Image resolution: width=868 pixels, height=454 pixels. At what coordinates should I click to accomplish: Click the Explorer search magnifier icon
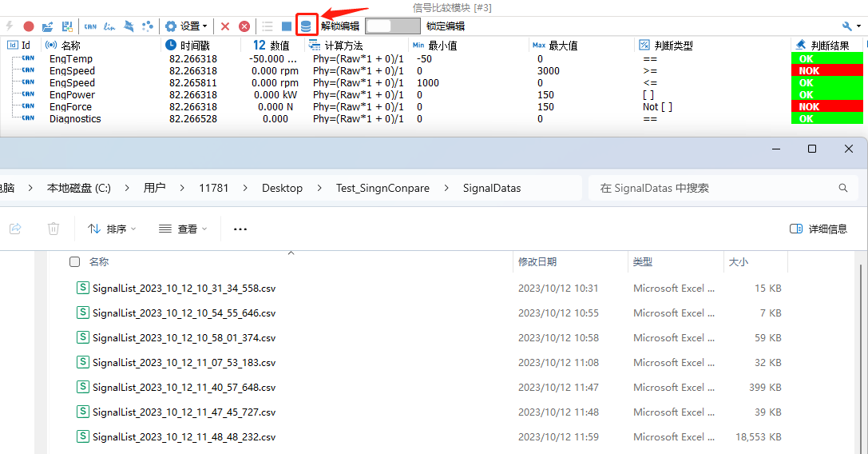[843, 188]
